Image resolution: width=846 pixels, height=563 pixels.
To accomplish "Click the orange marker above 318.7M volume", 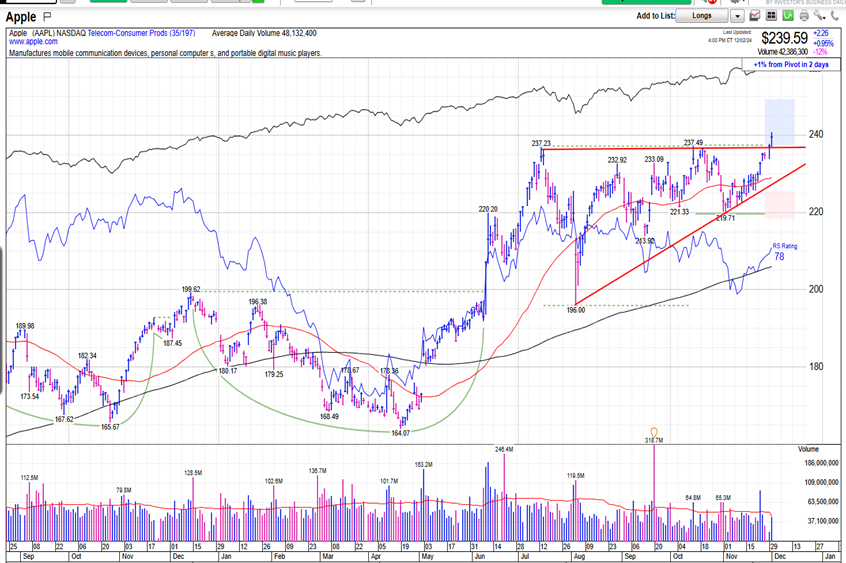I will [x=653, y=431].
